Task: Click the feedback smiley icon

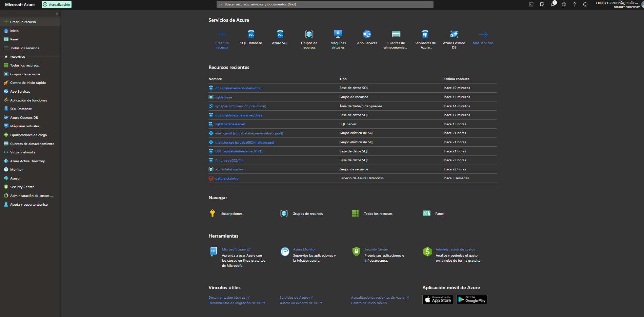Action: [x=585, y=4]
